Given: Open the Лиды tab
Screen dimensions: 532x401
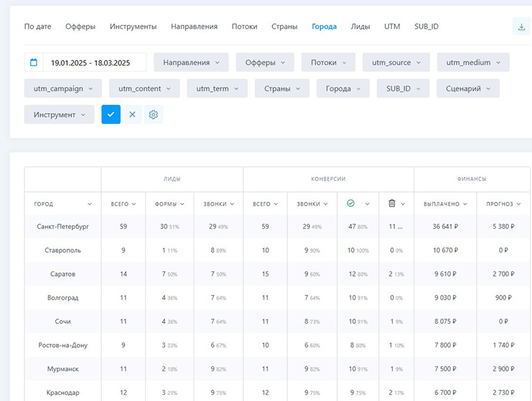Looking at the screenshot, I should coord(360,27).
